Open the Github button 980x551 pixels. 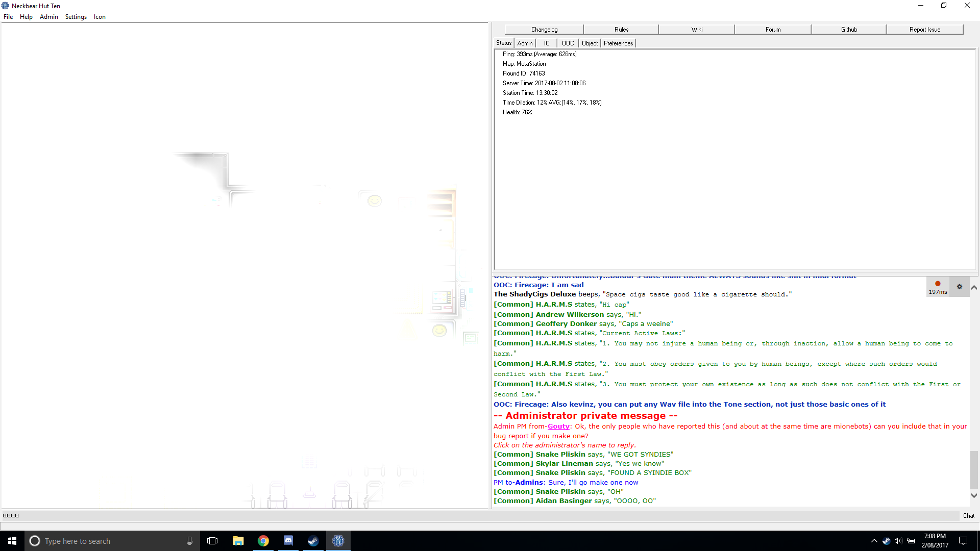tap(849, 30)
